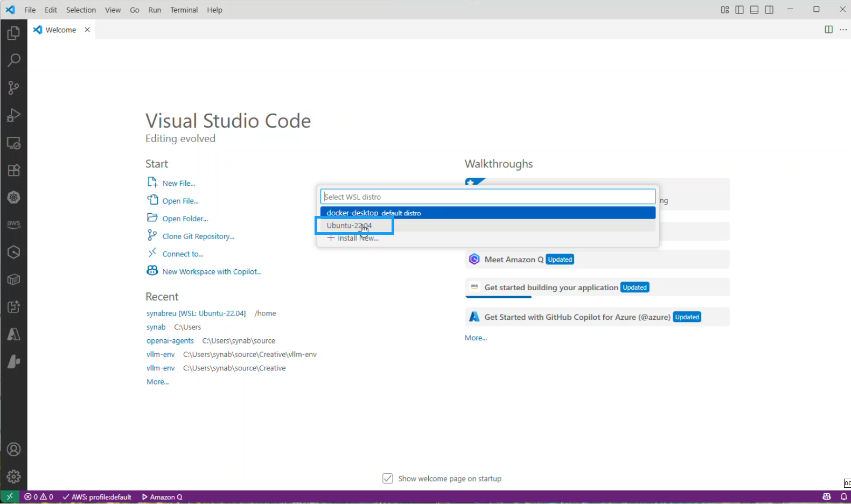Open the AWS Toolkit view
851x504 pixels.
13,224
